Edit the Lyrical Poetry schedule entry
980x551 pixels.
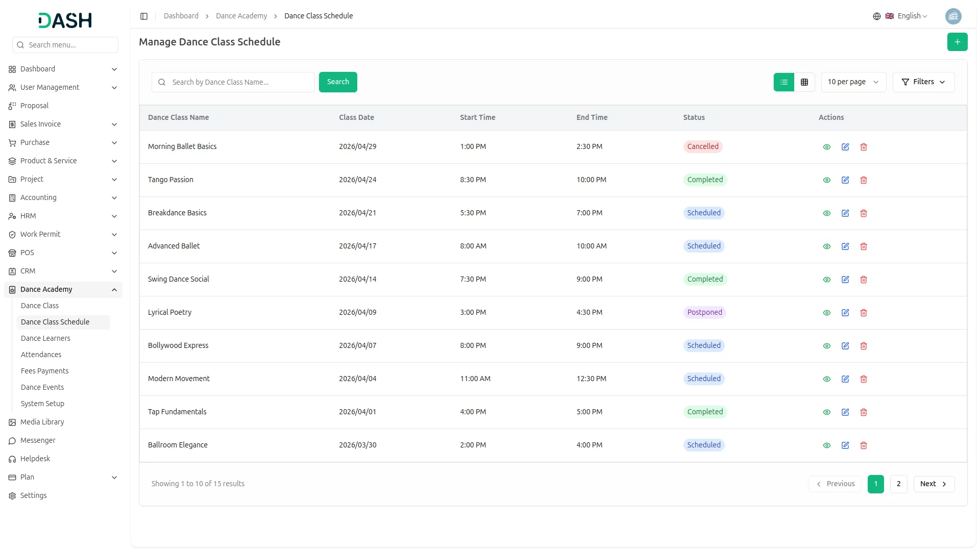click(845, 313)
